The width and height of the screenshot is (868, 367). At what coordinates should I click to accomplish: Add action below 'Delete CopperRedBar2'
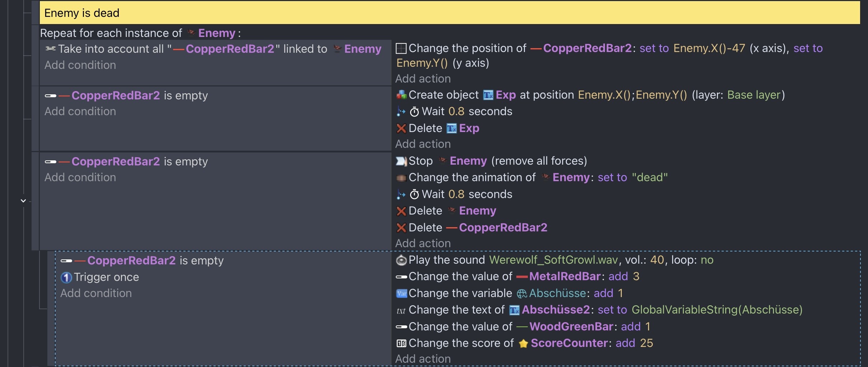(423, 243)
